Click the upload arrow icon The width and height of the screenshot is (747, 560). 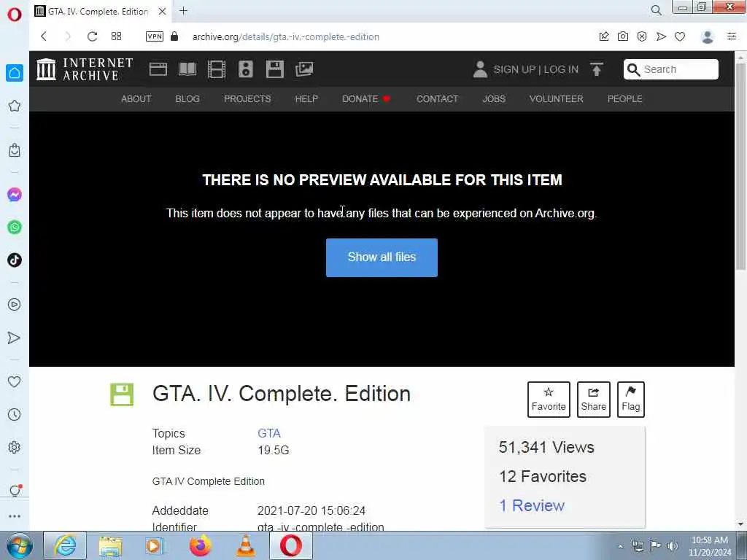pos(597,69)
